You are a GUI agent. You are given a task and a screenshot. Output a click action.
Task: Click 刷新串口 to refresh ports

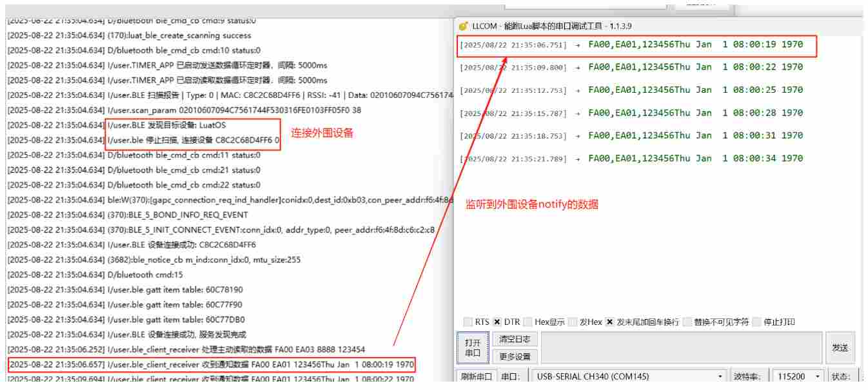point(474,376)
